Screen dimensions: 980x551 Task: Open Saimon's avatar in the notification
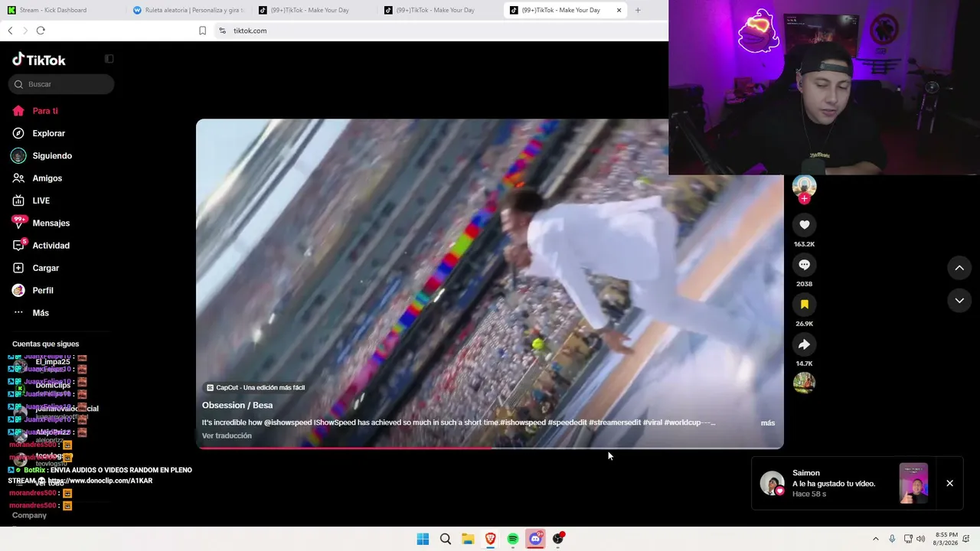point(772,483)
